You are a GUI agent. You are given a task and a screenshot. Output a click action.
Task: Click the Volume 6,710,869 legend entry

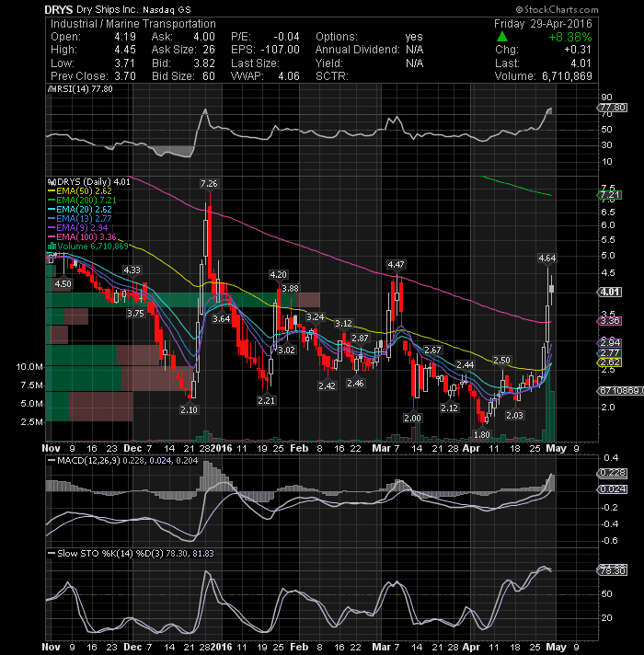click(93, 247)
